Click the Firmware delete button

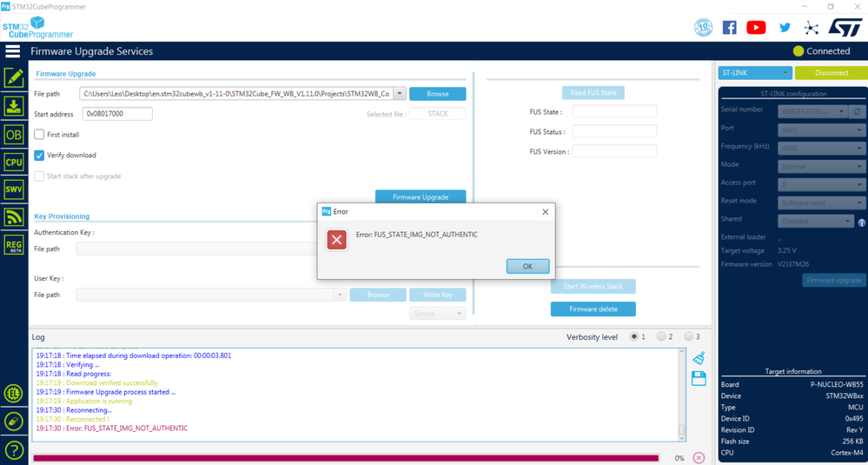(x=593, y=309)
